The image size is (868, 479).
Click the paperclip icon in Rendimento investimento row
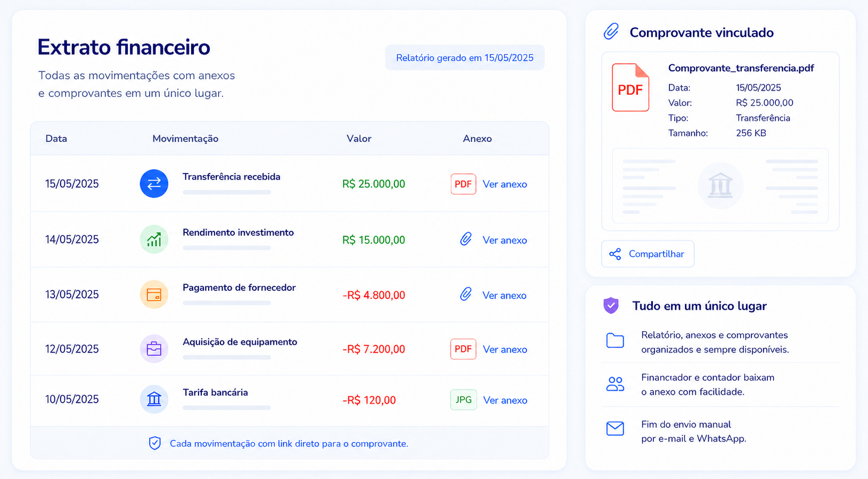(x=466, y=239)
